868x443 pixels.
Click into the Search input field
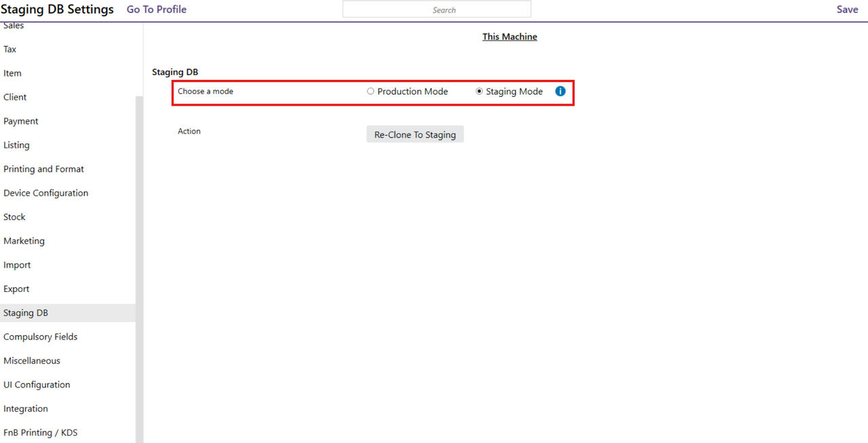437,9
